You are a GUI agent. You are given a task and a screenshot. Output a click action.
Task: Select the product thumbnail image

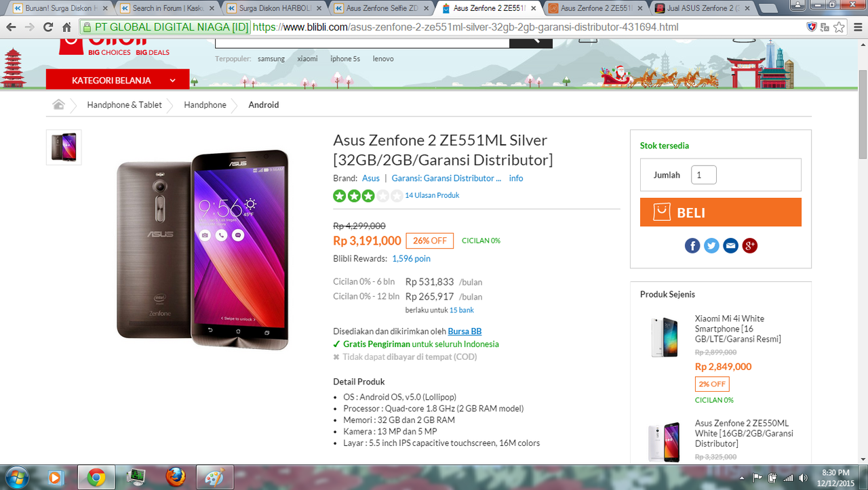[64, 147]
